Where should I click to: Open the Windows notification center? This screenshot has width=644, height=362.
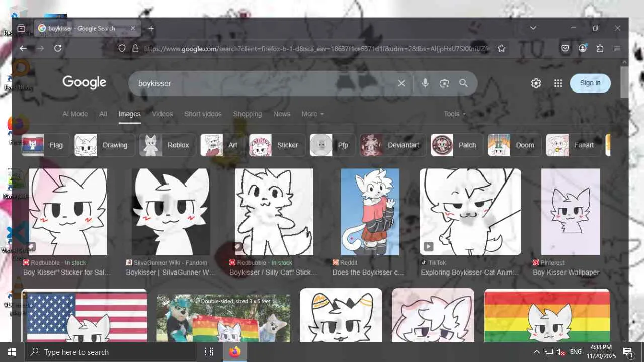click(x=628, y=352)
